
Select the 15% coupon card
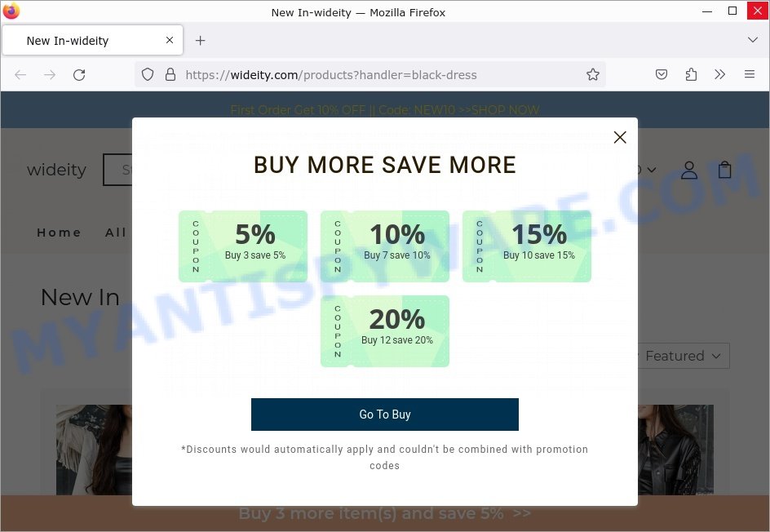tap(526, 246)
